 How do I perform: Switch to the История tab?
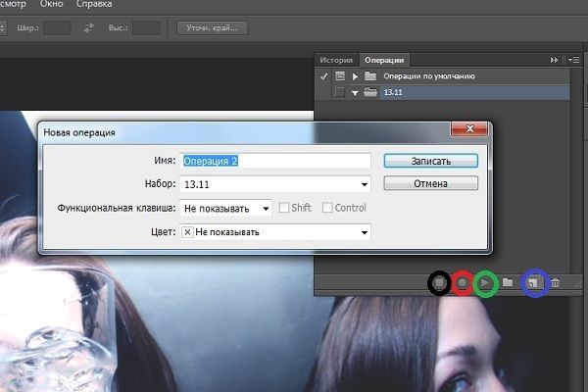337,60
